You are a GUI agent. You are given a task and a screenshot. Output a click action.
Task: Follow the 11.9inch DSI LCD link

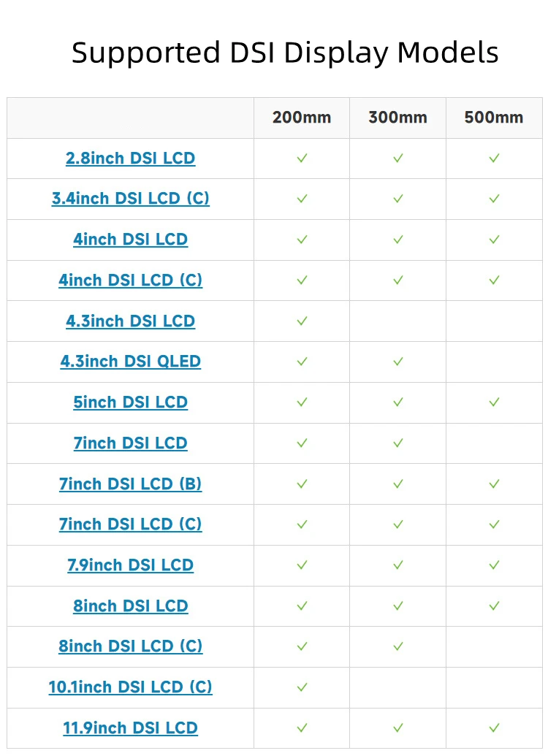130,728
